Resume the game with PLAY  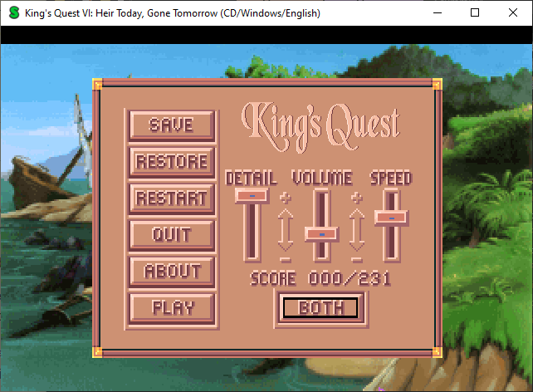click(x=172, y=308)
